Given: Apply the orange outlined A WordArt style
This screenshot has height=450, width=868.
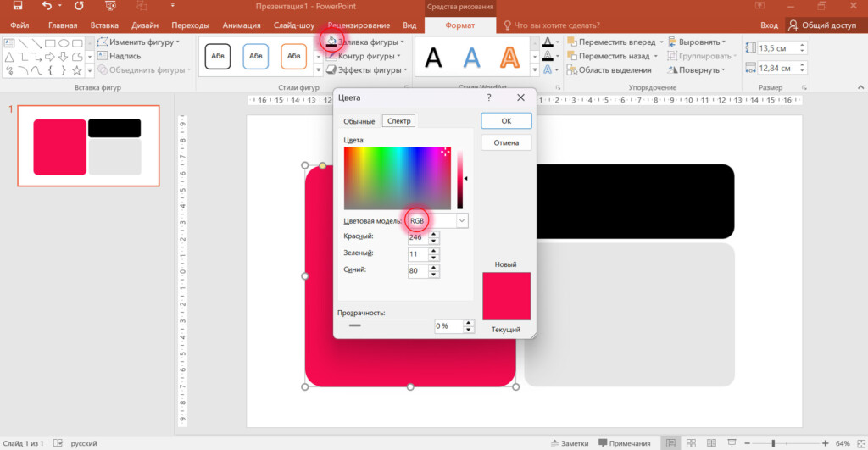Looking at the screenshot, I should pos(509,58).
